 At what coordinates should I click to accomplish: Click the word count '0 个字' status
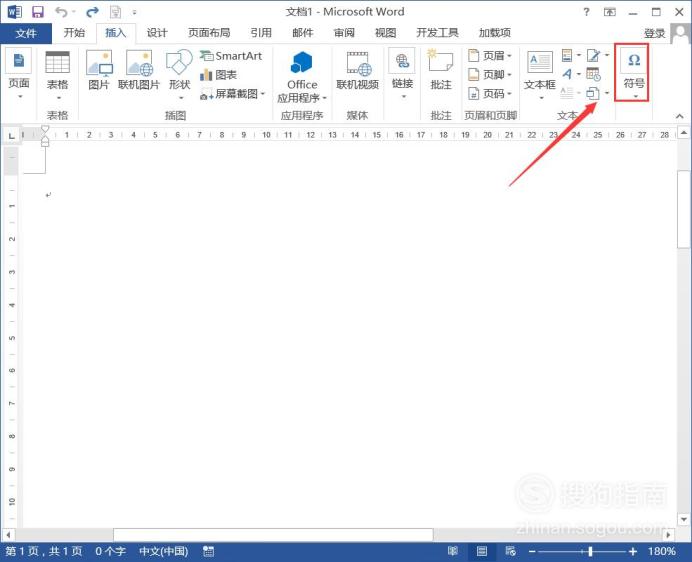(110, 551)
